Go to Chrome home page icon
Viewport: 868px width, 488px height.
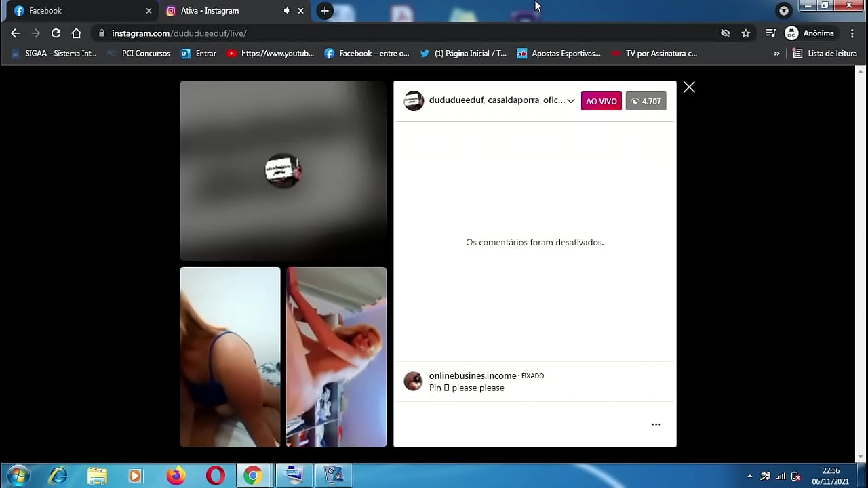click(x=77, y=33)
